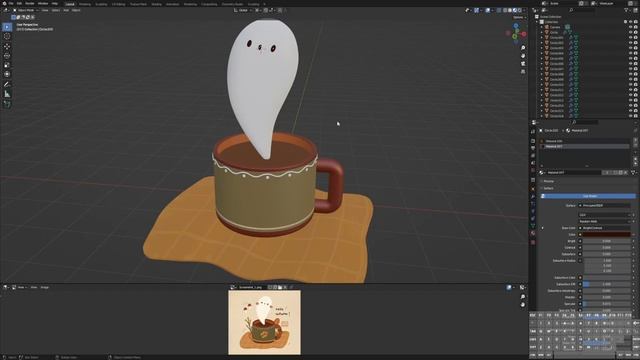Toggle the viewport X-ray button
The height and width of the screenshot is (360, 640).
click(x=499, y=10)
